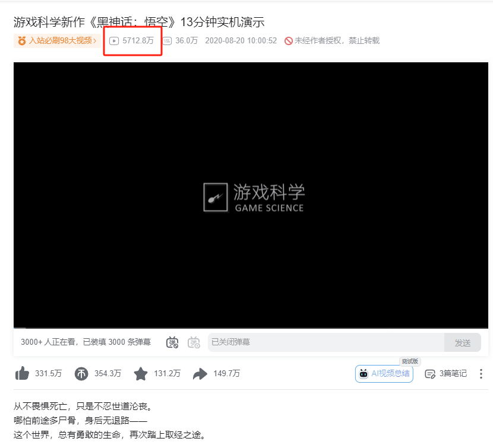Click the description line 这个世界，总有勇敢的生命
The width and height of the screenshot is (493, 448).
click(x=110, y=435)
